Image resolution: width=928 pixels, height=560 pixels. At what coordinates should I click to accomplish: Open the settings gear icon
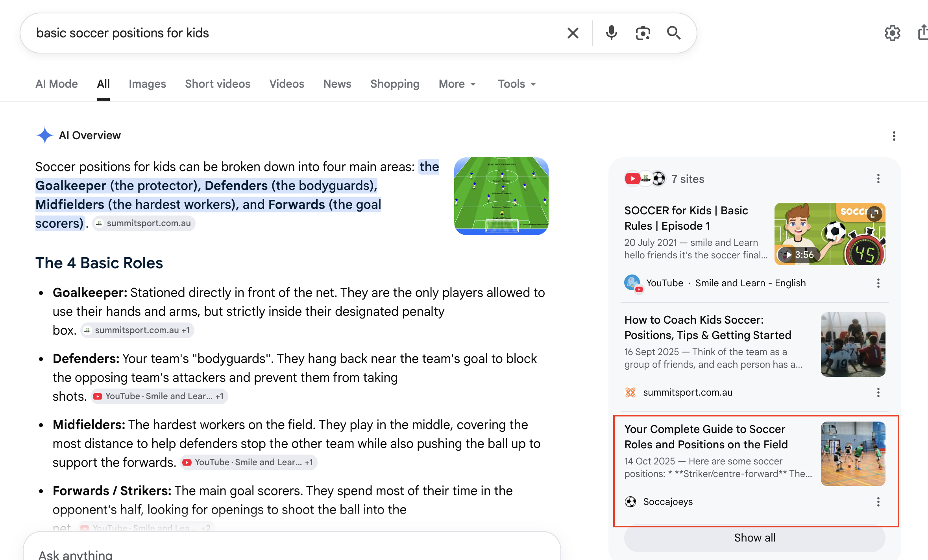click(x=892, y=33)
